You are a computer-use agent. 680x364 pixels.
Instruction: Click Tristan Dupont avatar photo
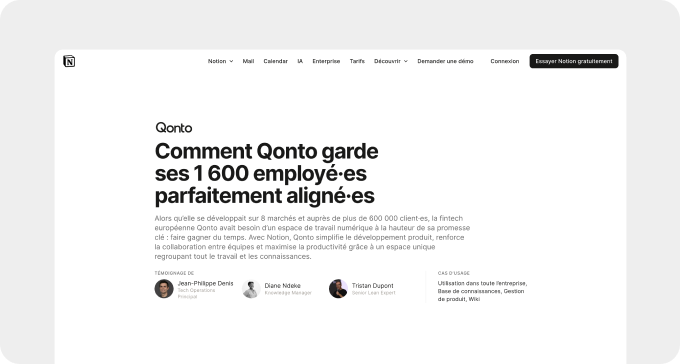(x=338, y=289)
